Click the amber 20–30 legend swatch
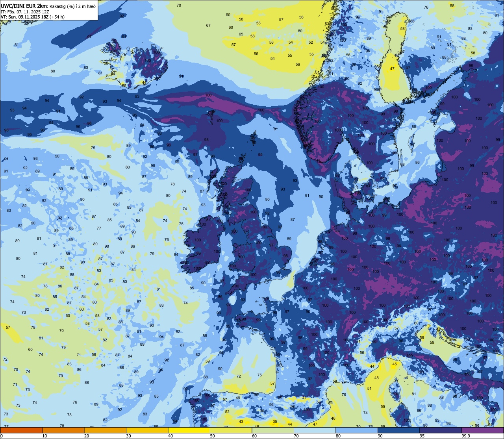 pyautogui.click(x=105, y=430)
